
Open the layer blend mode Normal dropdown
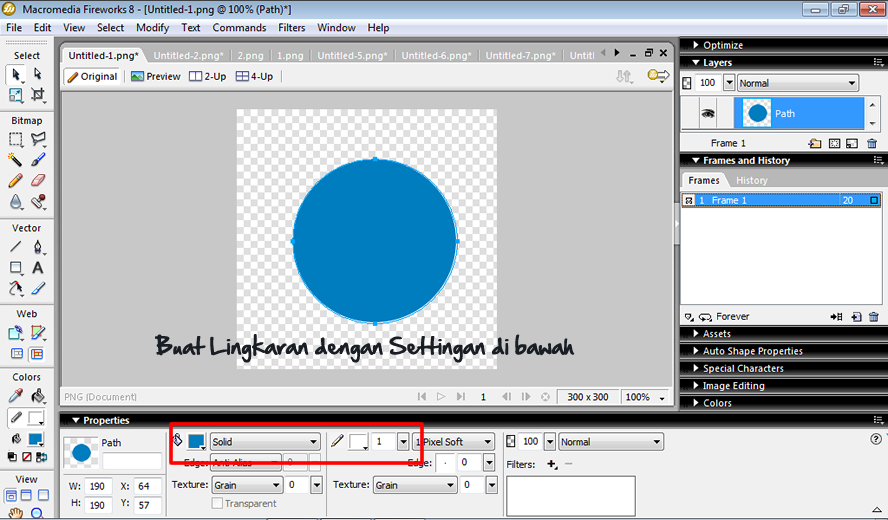[797, 83]
